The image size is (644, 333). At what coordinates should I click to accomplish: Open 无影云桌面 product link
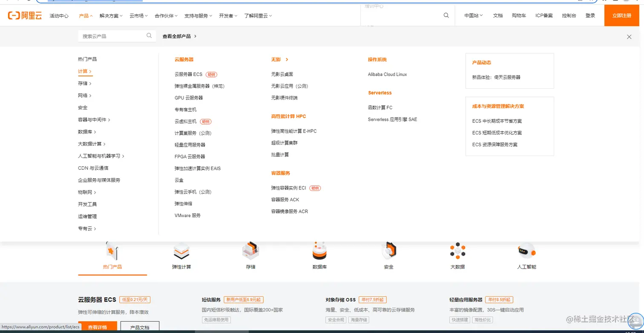click(x=282, y=74)
